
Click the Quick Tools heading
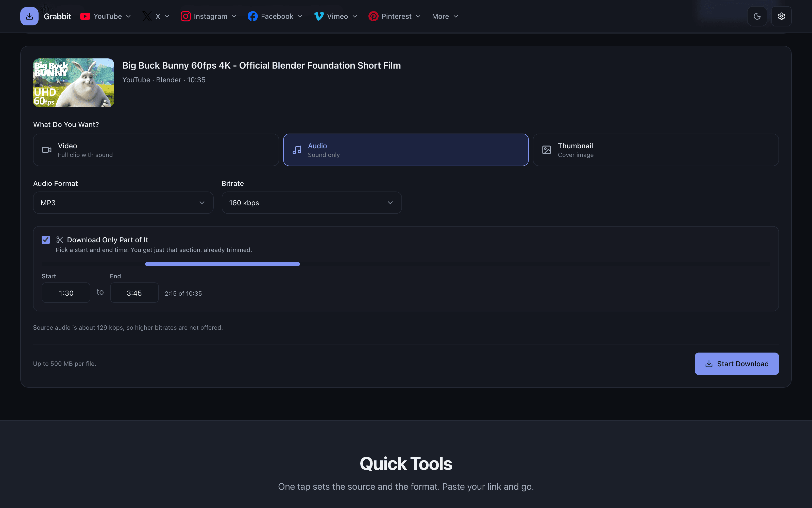click(x=406, y=463)
